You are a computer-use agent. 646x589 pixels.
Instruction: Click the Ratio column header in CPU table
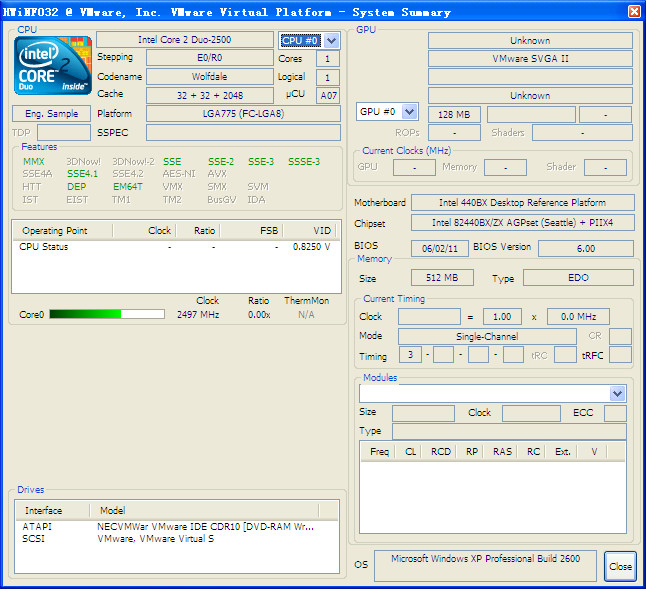[x=199, y=231]
